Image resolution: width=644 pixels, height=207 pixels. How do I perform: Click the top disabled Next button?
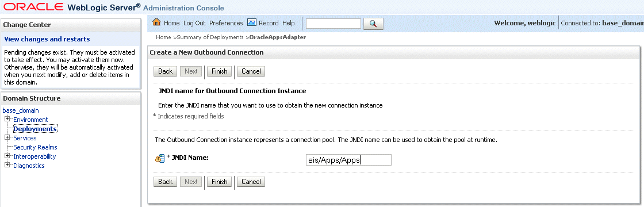point(191,71)
